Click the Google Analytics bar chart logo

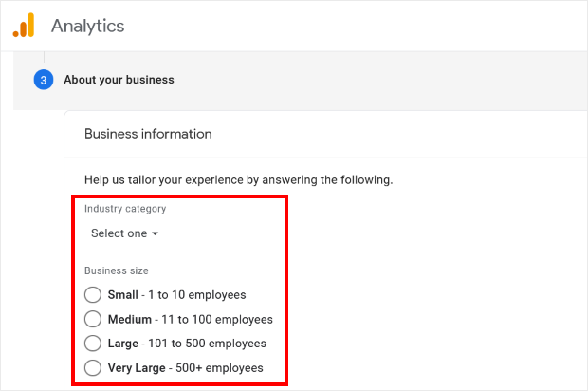tap(24, 26)
